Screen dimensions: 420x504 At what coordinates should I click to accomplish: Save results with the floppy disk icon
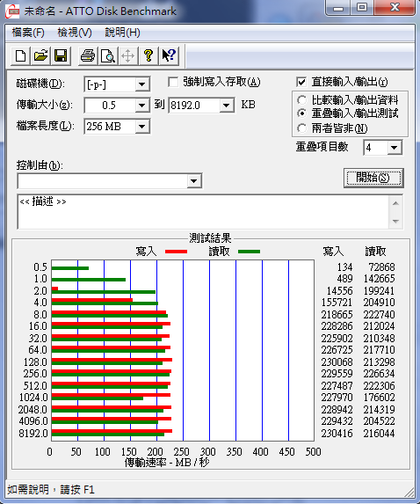click(61, 56)
